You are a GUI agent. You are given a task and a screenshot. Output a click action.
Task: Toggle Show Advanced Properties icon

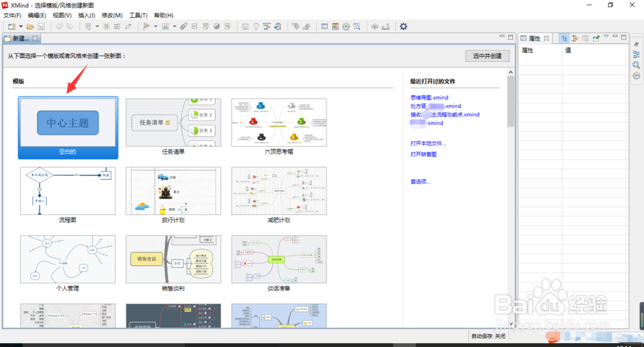[575, 38]
